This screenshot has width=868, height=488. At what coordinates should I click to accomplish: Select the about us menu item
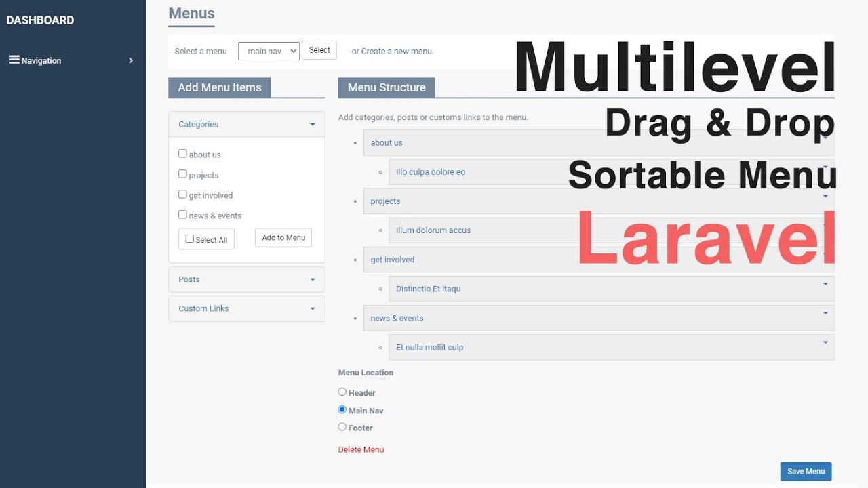[599, 143]
